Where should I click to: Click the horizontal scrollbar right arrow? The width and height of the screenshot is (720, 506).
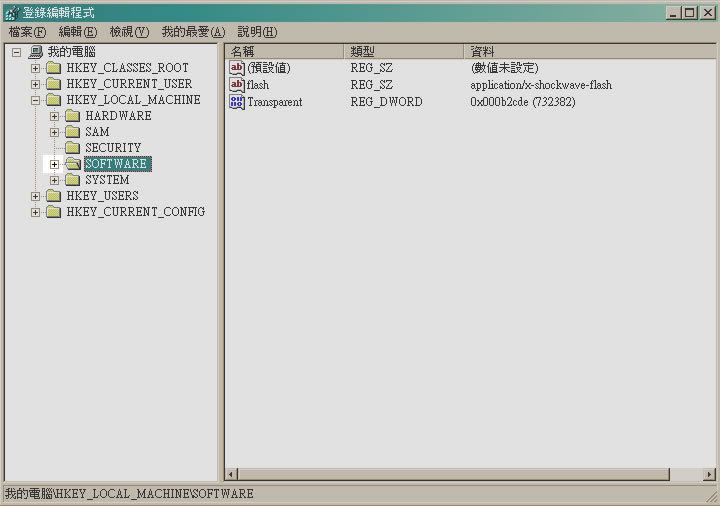[709, 474]
